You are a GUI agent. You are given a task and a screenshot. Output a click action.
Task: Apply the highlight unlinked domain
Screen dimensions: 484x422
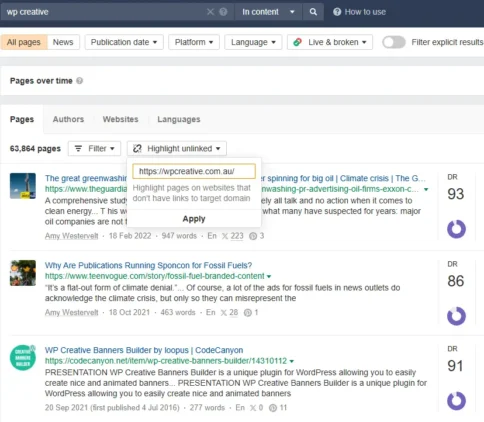194,219
